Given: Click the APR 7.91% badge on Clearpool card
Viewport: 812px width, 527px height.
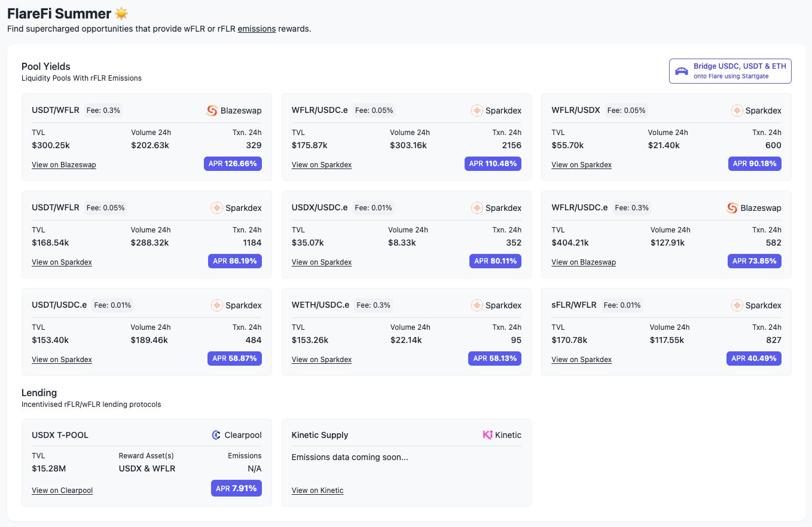Looking at the screenshot, I should click(236, 488).
